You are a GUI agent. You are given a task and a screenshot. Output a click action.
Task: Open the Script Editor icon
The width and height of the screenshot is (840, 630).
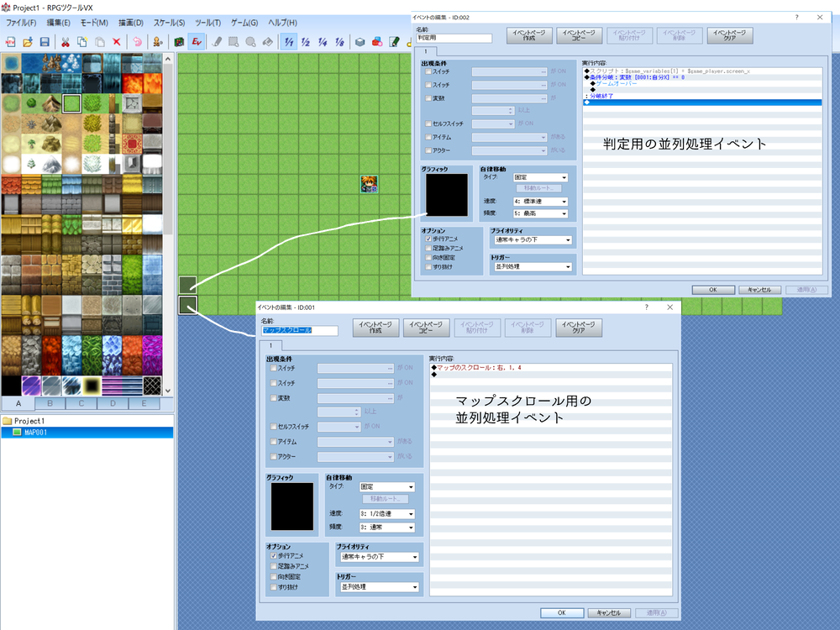pyautogui.click(x=394, y=42)
